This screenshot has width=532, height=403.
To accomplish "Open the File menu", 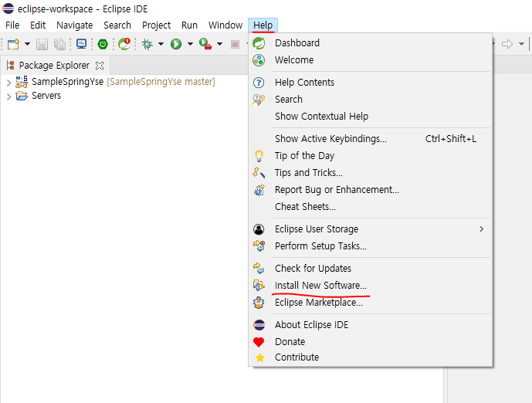I will 12,25.
